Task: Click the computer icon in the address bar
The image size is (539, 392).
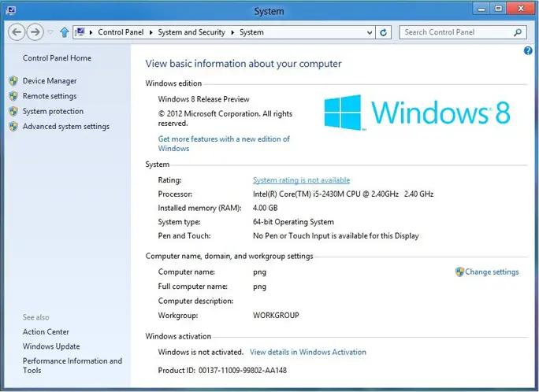Action: tap(80, 32)
